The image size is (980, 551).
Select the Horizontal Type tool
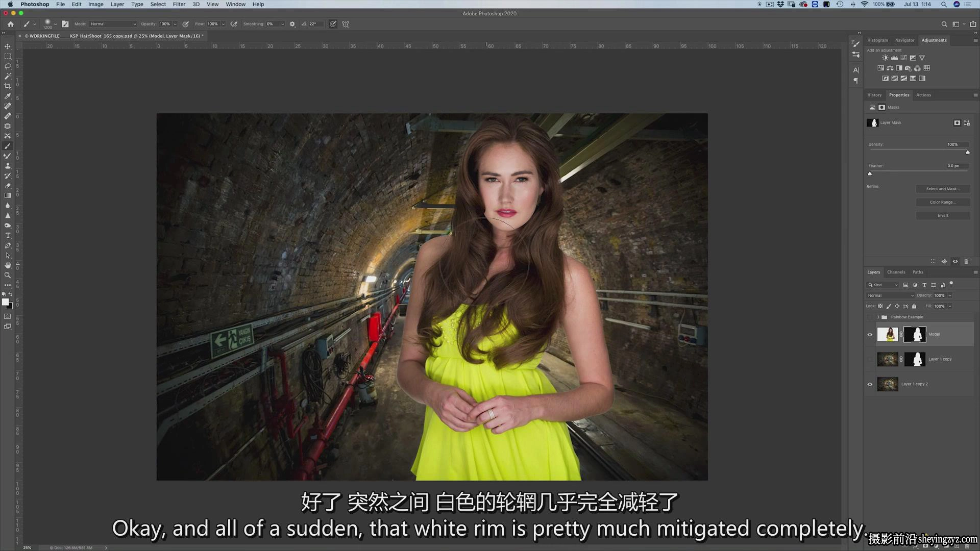click(x=8, y=235)
